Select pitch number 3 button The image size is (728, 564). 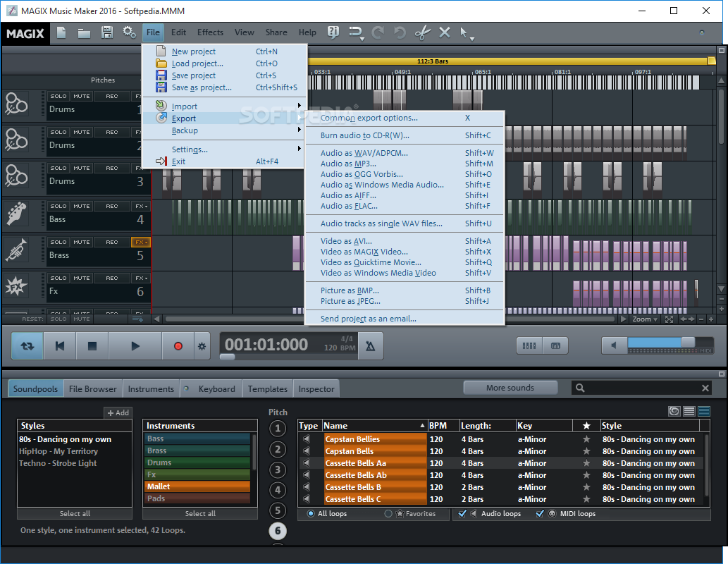tap(278, 470)
